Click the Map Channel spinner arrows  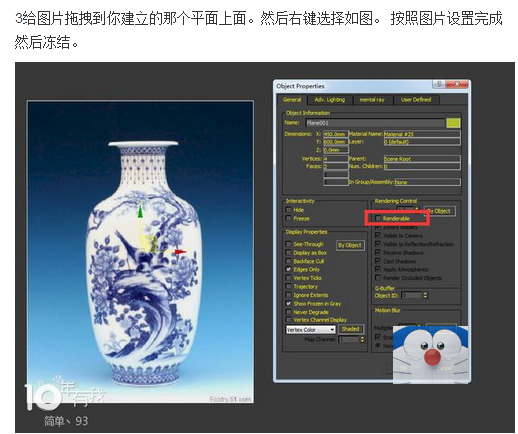point(362,339)
